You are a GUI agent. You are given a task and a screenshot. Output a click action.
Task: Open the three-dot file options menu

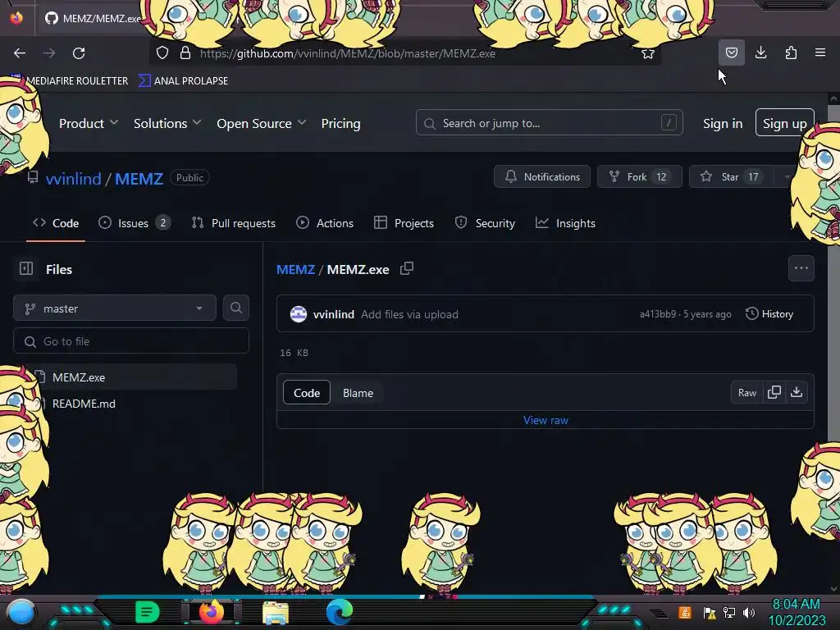[801, 268]
